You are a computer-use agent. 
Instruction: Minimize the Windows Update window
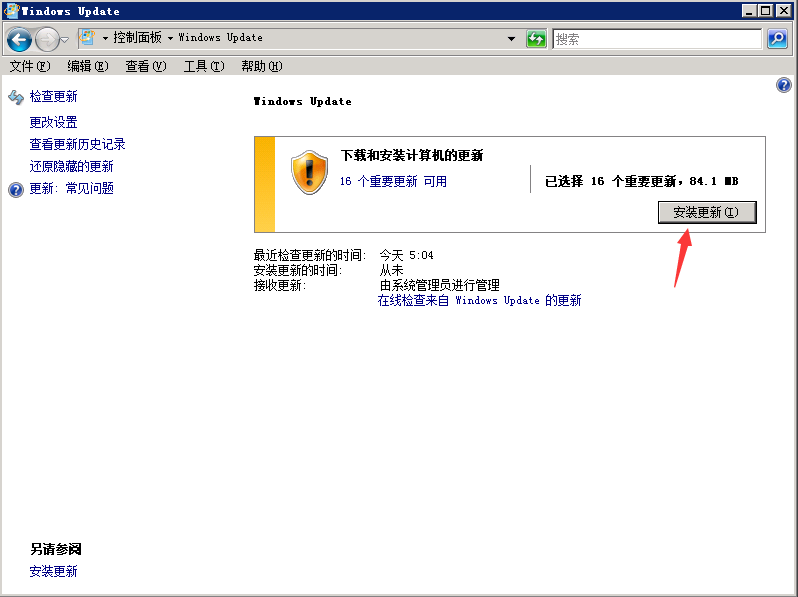pyautogui.click(x=749, y=11)
